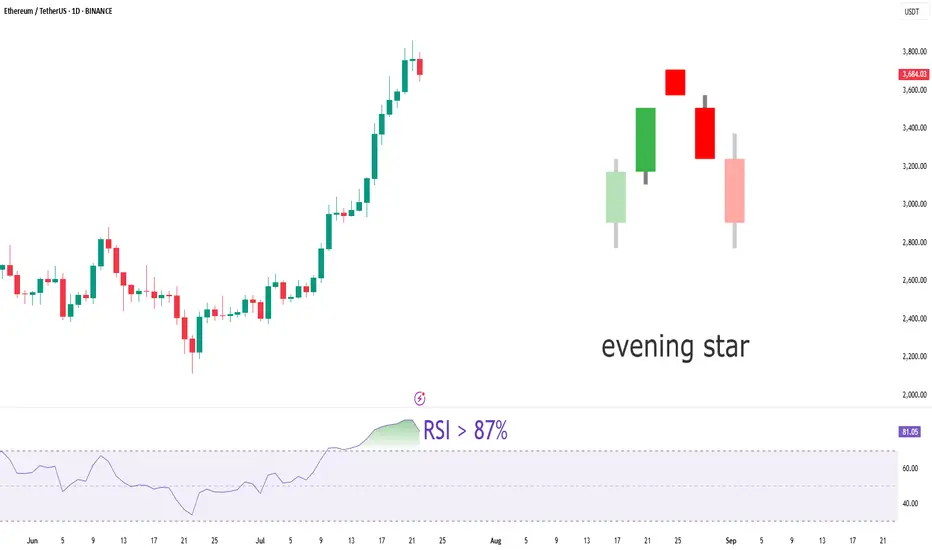Select the 'RSI > 87%' text annotation

[465, 430]
